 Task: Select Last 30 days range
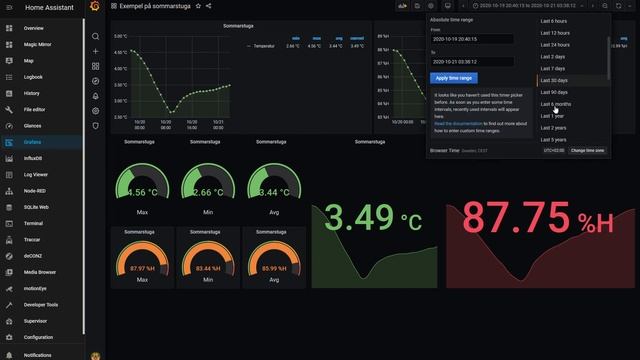coord(572,80)
